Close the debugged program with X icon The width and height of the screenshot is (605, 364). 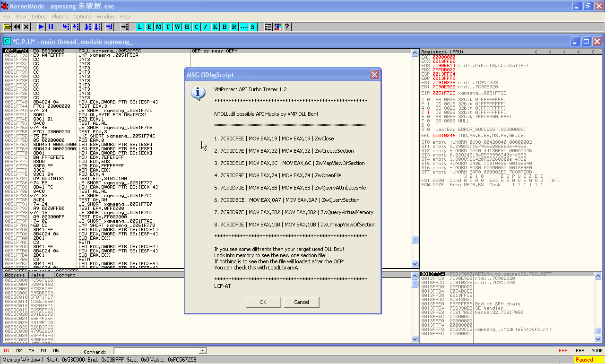[x=26, y=27]
